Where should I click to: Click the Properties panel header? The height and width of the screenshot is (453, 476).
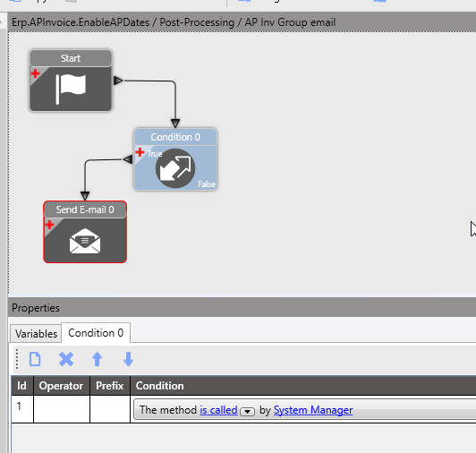coord(242,307)
